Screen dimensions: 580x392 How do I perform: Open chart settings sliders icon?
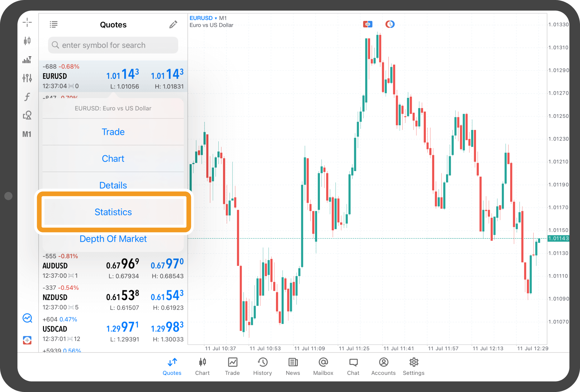(x=27, y=78)
